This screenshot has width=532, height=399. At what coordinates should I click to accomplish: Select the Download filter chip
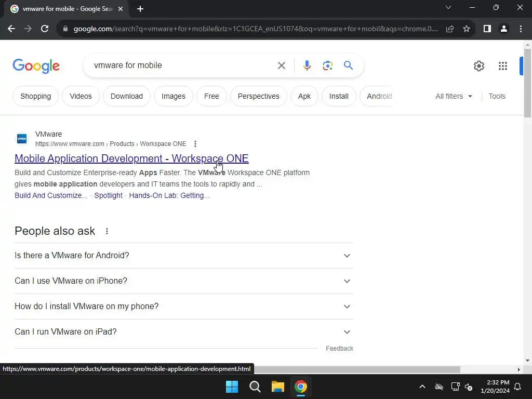[x=127, y=96]
